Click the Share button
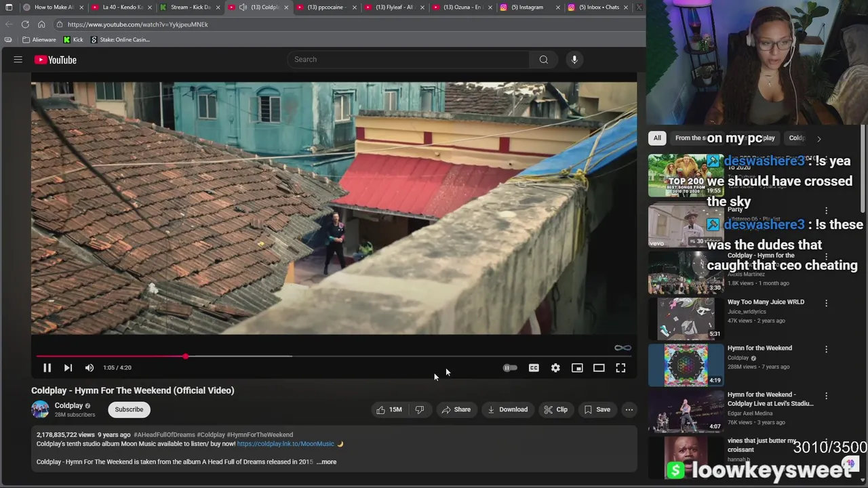Image resolution: width=868 pixels, height=488 pixels. click(456, 409)
